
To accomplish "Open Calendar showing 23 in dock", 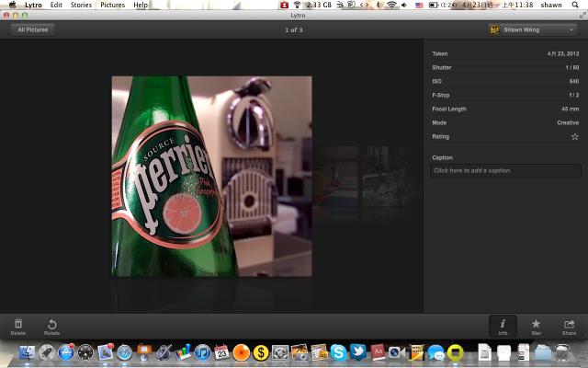I will tap(221, 352).
